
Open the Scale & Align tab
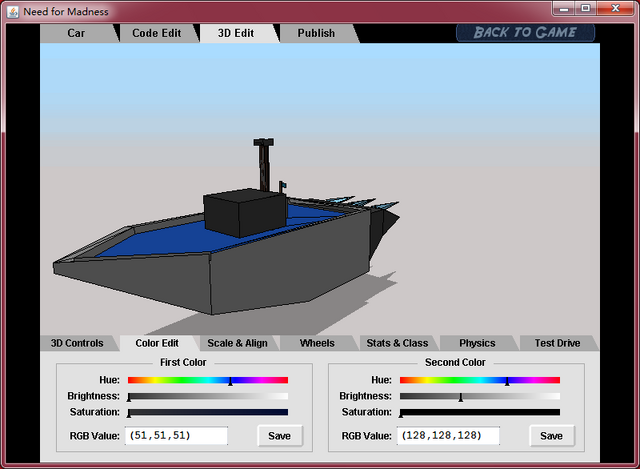tap(237, 343)
